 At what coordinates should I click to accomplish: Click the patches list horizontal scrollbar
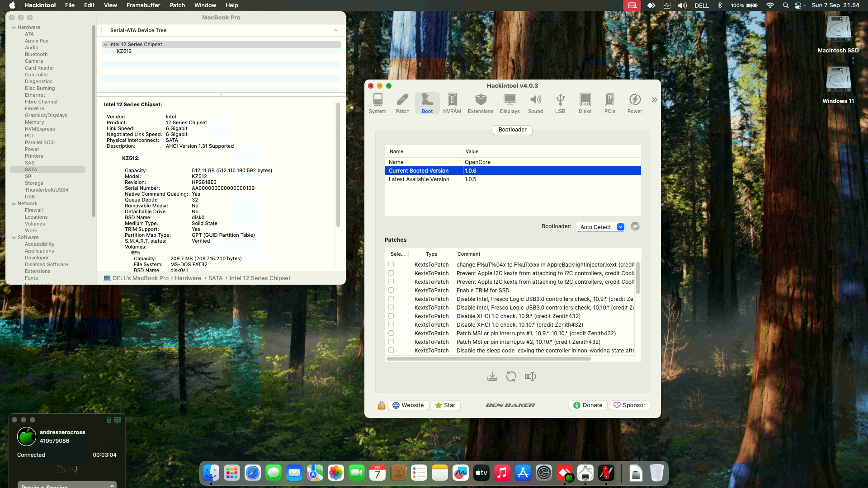[x=489, y=359]
